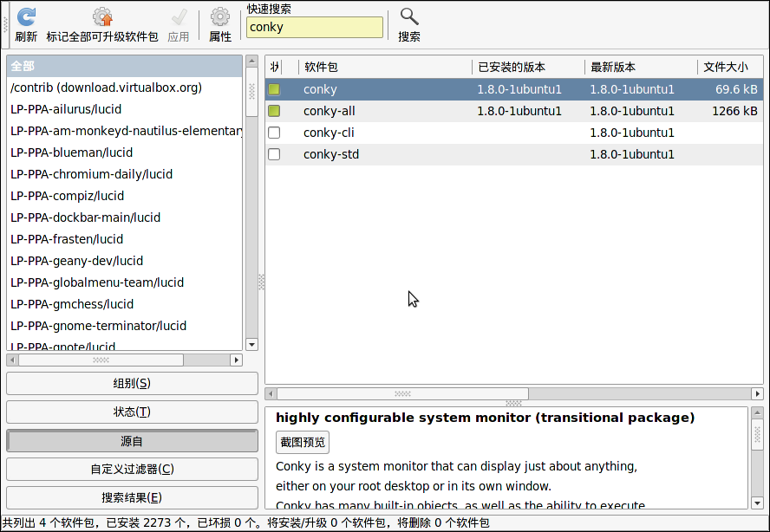Mark the conky-cli package checkbox
The image size is (770, 532).
click(274, 133)
